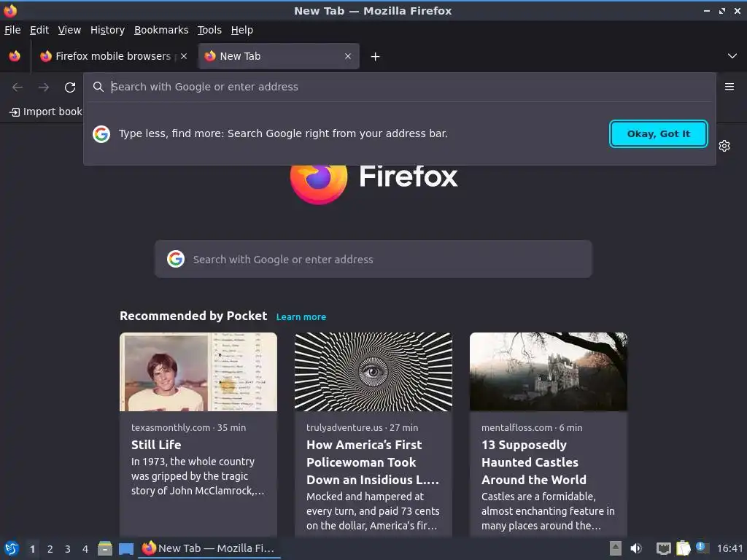Click the titlebar Firefox icon

[x=10, y=10]
